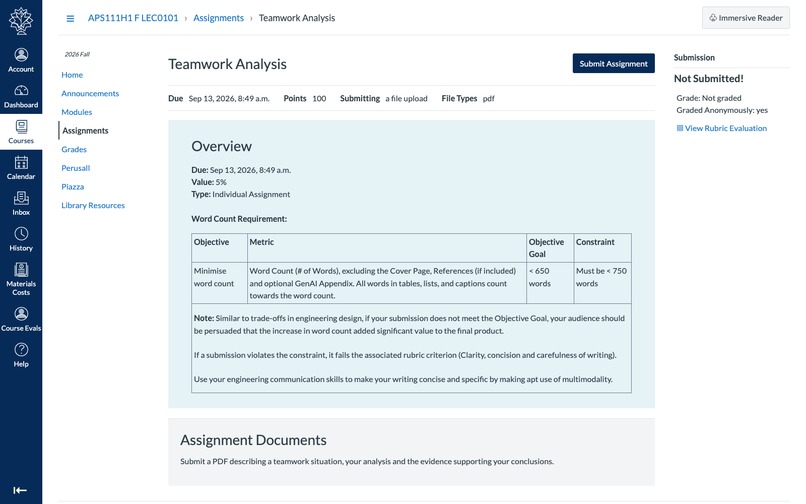The height and width of the screenshot is (504, 806).
Task: Open the Courses navigation item
Action: coord(21,132)
